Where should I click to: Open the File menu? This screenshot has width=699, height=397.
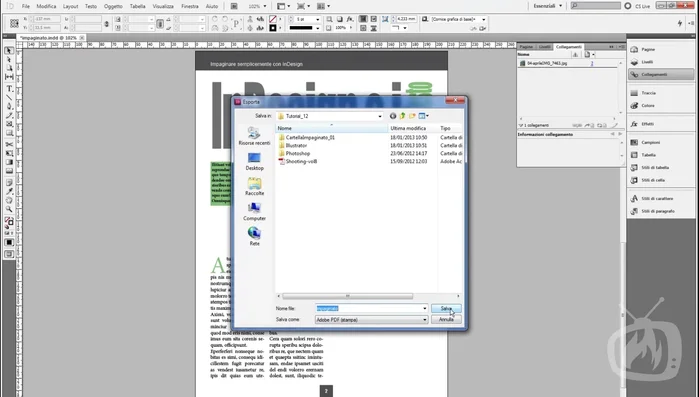pyautogui.click(x=26, y=6)
